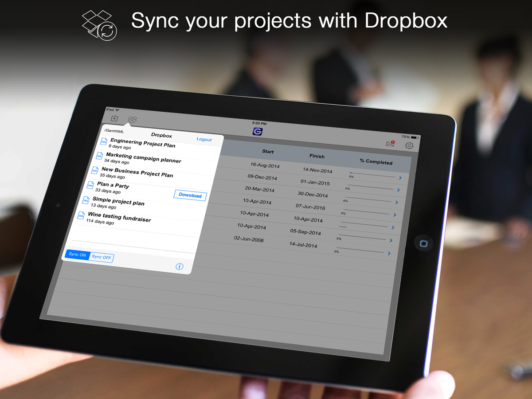Open row chevron for 05-Sep-2014 finish project

point(391,240)
